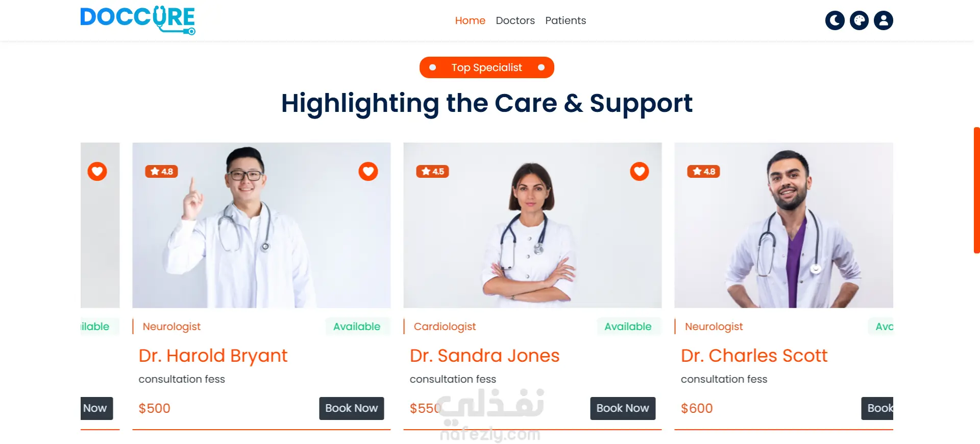Viewport: 980px width, 444px height.
Task: Click the 4.8 star rating badge on Charles Scott
Action: tap(704, 172)
